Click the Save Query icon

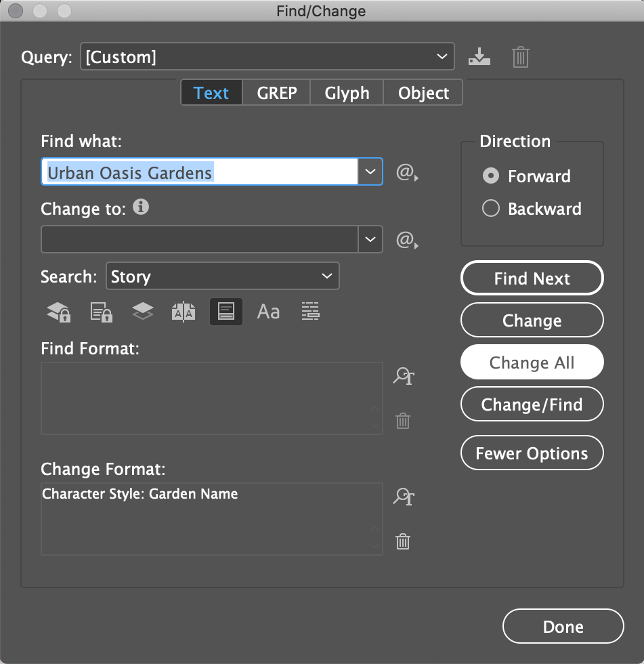[x=479, y=57]
